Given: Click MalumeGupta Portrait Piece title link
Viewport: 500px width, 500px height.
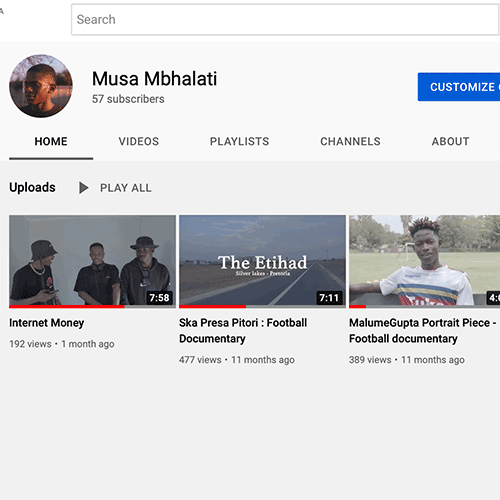Looking at the screenshot, I should click(x=423, y=331).
